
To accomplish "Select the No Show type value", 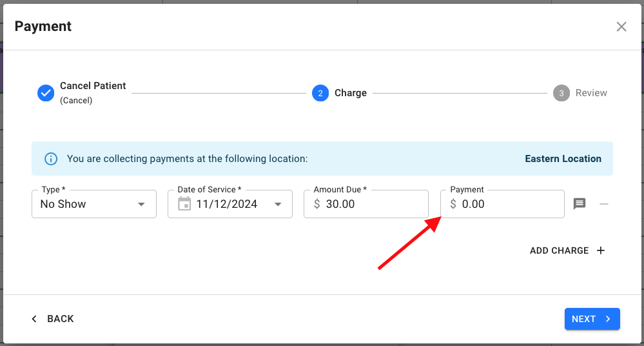I will point(63,204).
